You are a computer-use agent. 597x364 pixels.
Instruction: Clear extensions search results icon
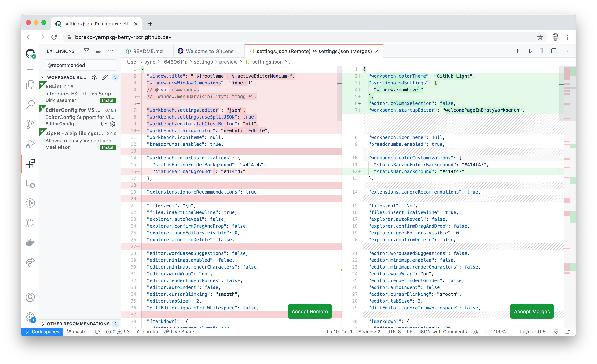(x=99, y=51)
